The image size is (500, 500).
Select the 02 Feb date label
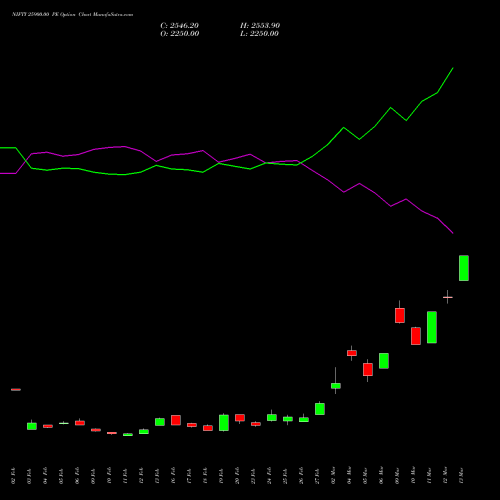click(x=13, y=476)
